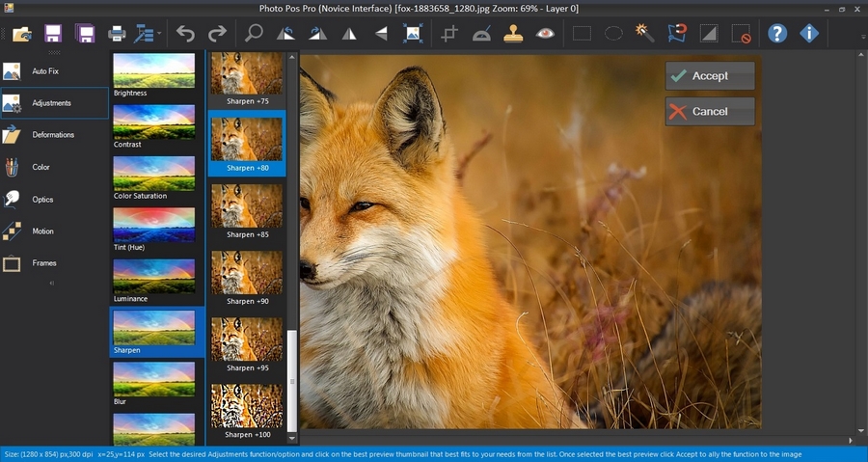Print the image using the printer icon
The height and width of the screenshot is (462, 868).
(x=117, y=34)
